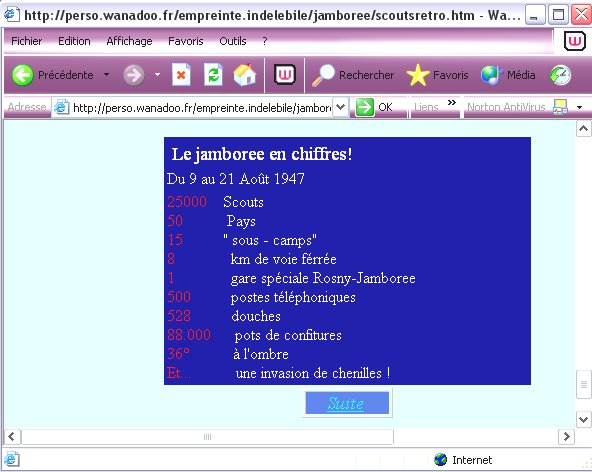Expand the forward button dropdown arrow
The height and width of the screenshot is (472, 592).
(157, 74)
